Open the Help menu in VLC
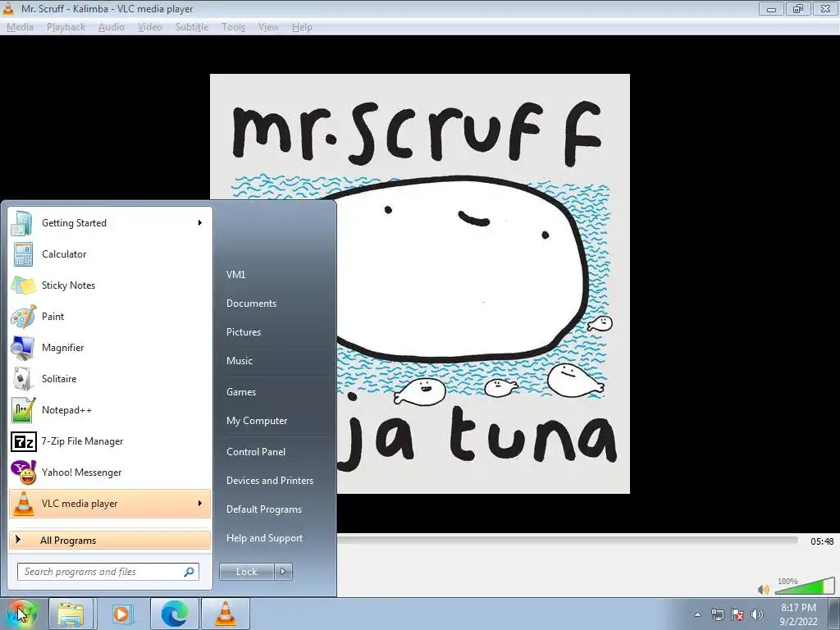This screenshot has width=840, height=630. pyautogui.click(x=302, y=27)
